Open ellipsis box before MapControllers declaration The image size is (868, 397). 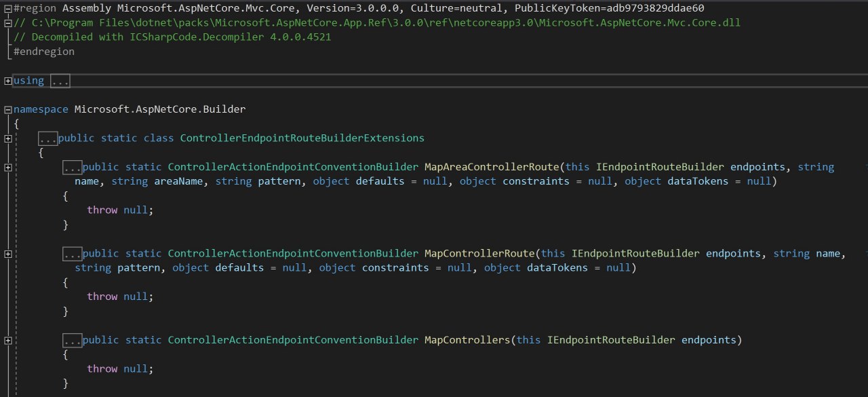[x=73, y=340]
